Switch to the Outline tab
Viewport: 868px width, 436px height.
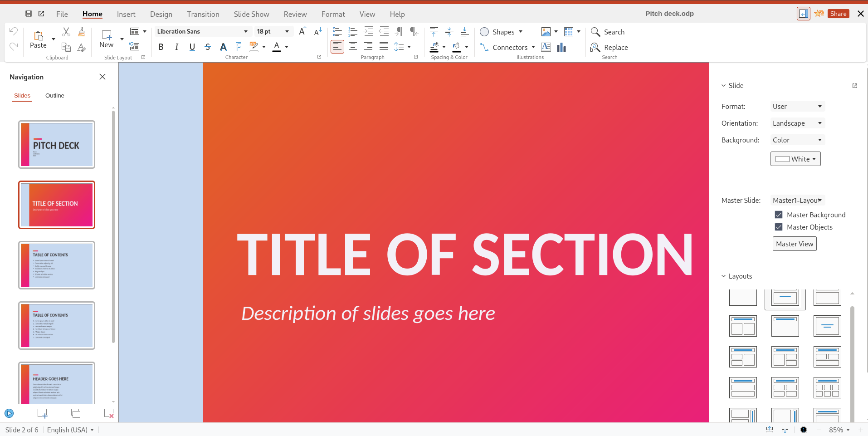pyautogui.click(x=54, y=96)
